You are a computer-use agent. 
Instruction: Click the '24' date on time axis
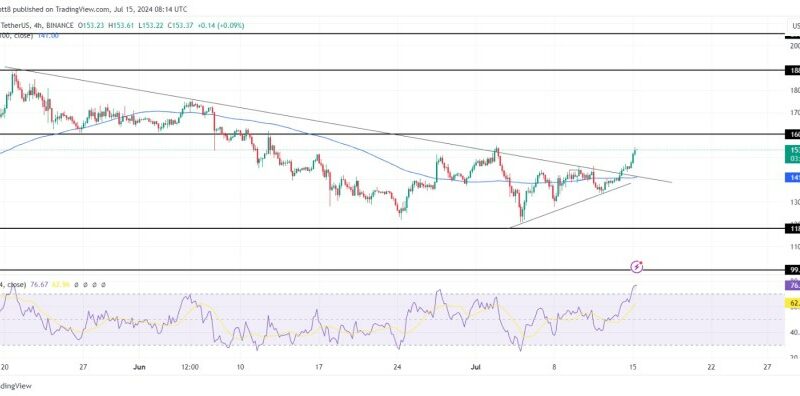coord(398,366)
